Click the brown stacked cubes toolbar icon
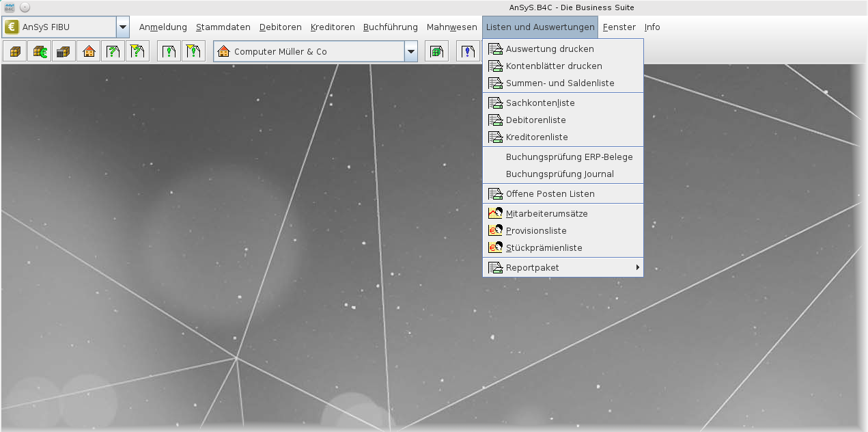The height and width of the screenshot is (432, 868). 15,51
